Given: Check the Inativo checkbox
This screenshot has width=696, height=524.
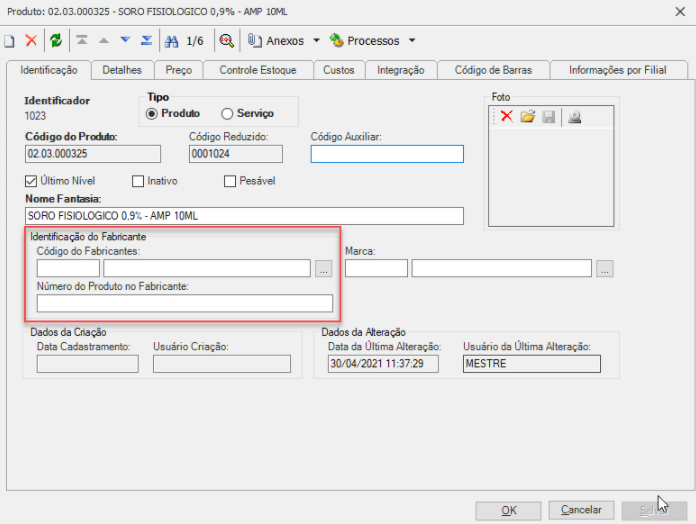Looking at the screenshot, I should pos(138,181).
